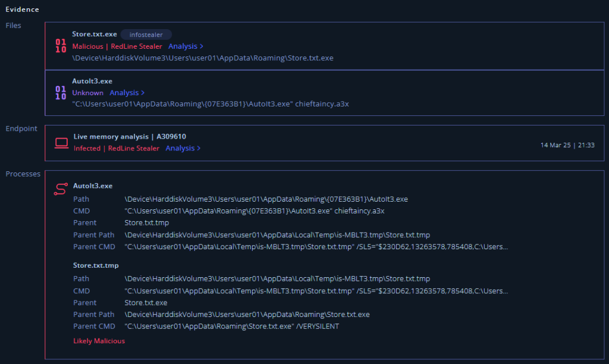Click the purple binary icon for AutoIt3.exe
Image resolution: width=609 pixels, height=364 pixels.
point(61,93)
